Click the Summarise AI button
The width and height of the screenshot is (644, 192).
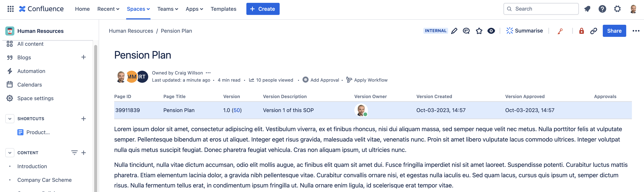525,31
